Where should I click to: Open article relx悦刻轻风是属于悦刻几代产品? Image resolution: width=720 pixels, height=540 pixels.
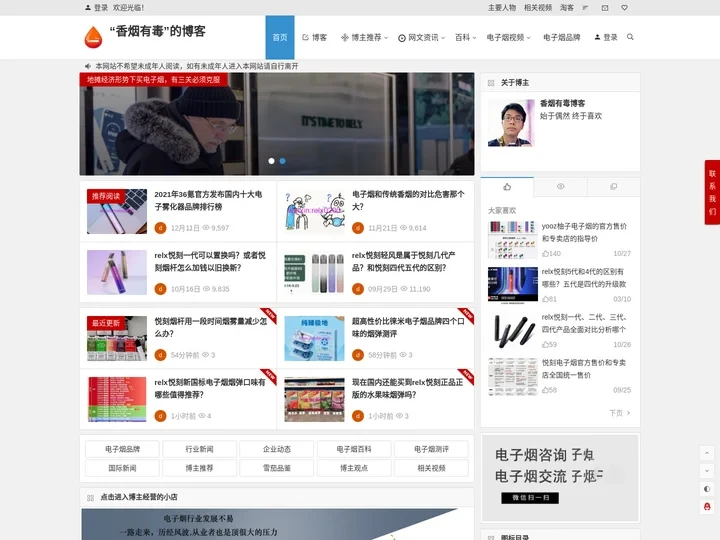pyautogui.click(x=403, y=261)
